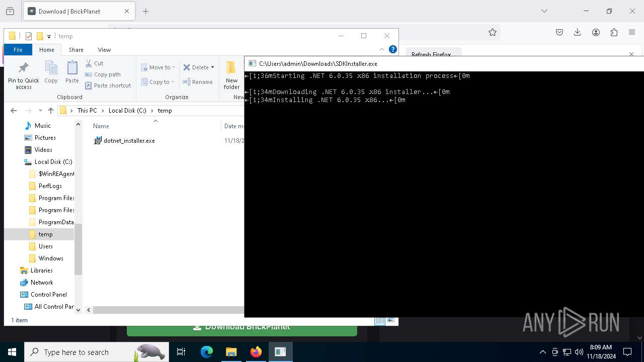Viewport: 644px width, 362px height.
Task: Click Paste shortcut command
Action: 108,85
